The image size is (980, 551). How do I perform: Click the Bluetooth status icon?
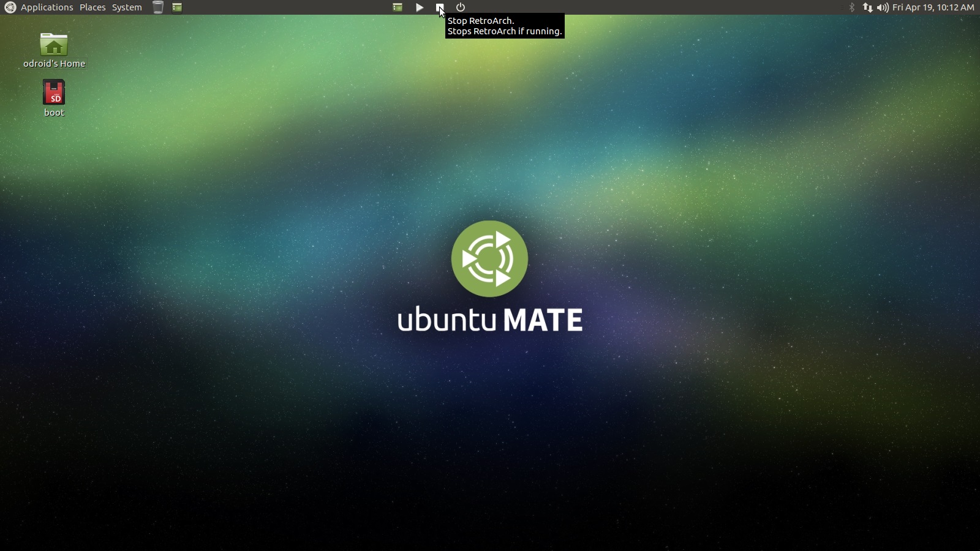tap(851, 7)
